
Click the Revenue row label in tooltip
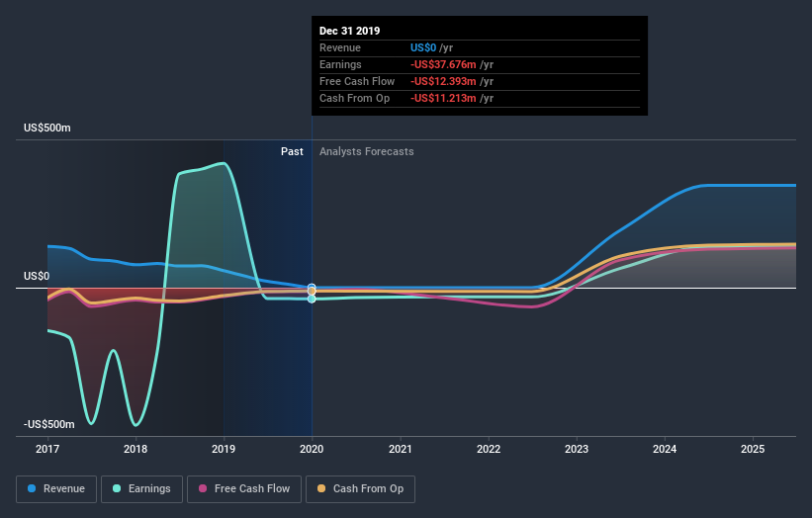[339, 47]
